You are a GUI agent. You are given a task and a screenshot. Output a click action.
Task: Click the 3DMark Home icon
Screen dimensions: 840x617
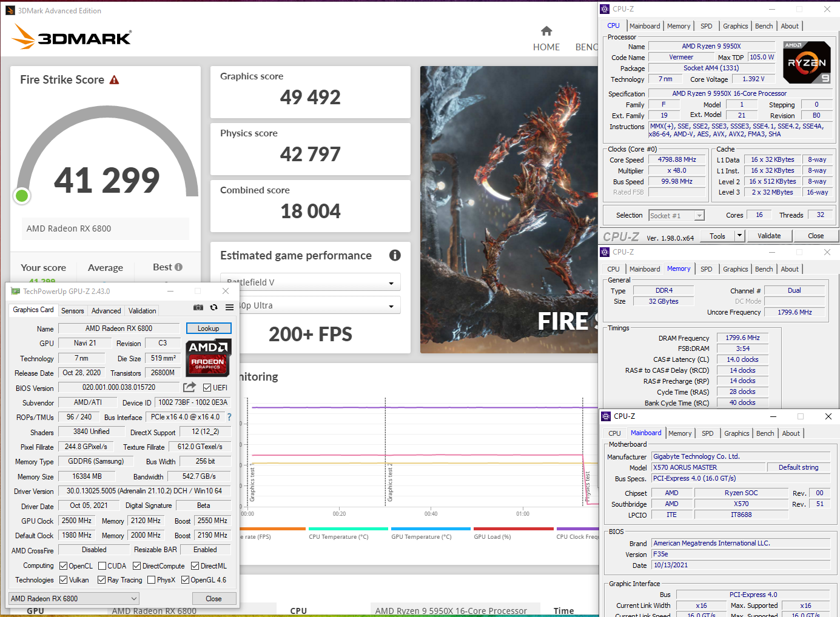tap(546, 31)
